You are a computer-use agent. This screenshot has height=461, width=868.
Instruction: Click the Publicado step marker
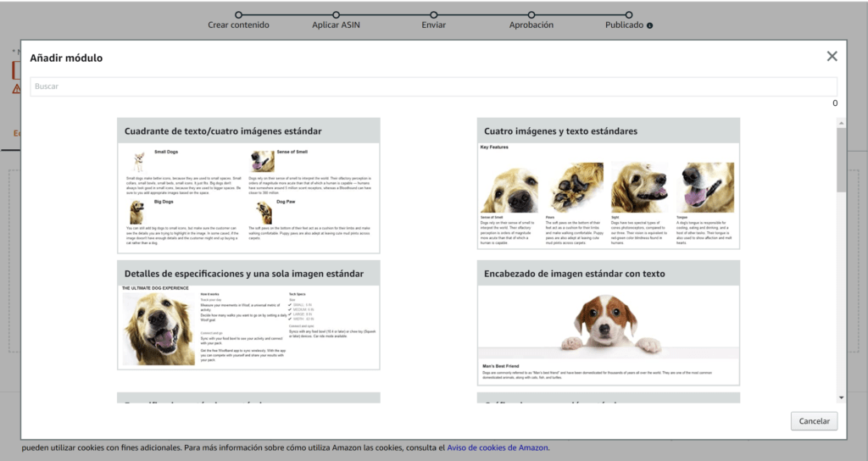[x=629, y=15]
